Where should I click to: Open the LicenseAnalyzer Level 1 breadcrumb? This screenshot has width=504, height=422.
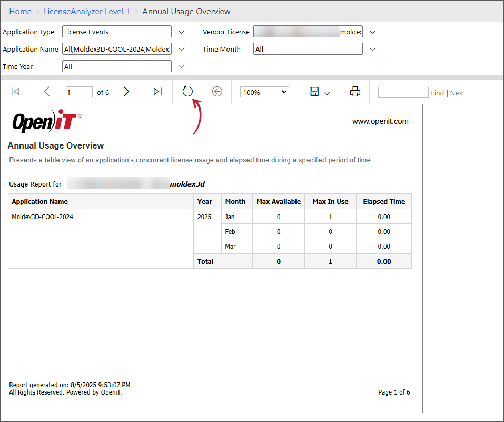[87, 11]
